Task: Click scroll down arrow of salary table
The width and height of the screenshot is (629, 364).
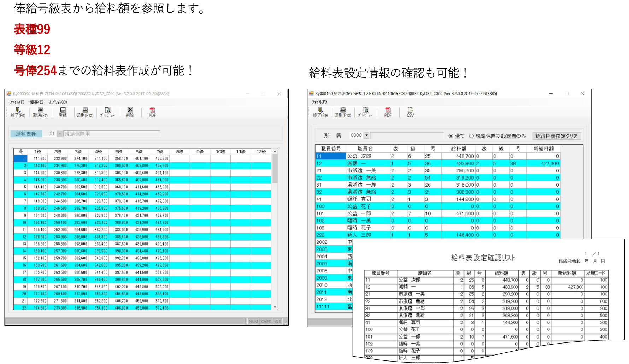Action: pyautogui.click(x=275, y=307)
